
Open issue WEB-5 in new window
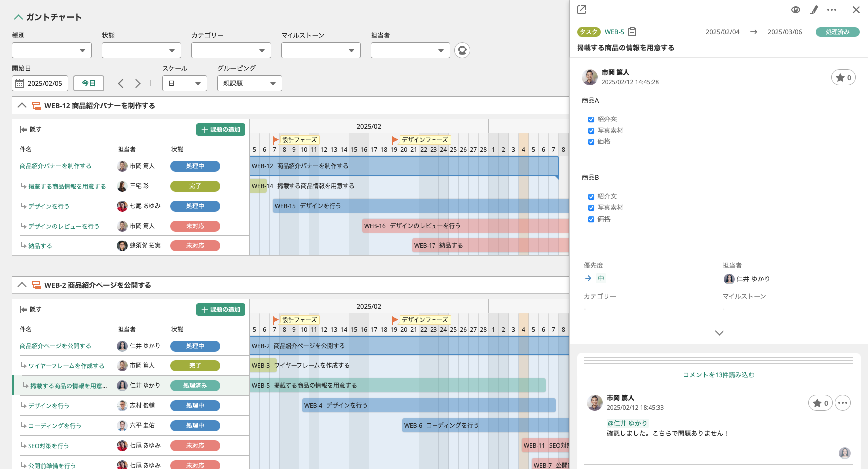coord(581,10)
